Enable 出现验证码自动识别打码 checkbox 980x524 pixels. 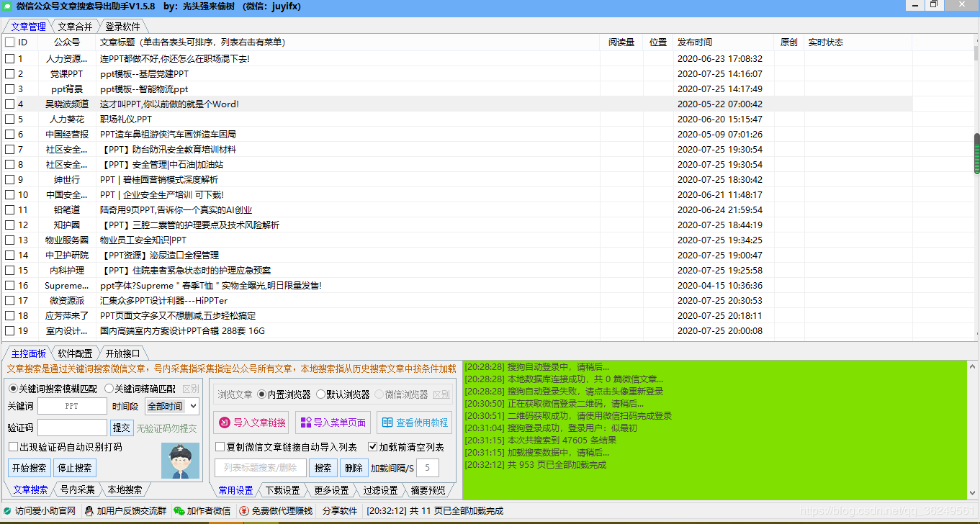(x=14, y=447)
